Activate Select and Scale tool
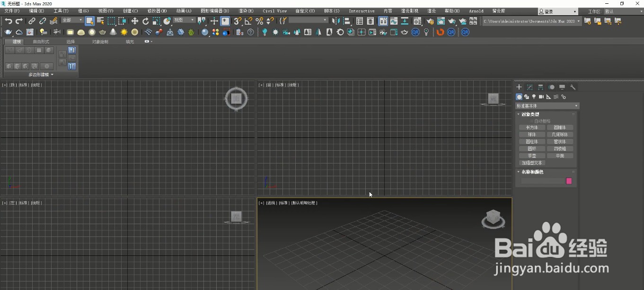This screenshot has width=644, height=290. click(156, 21)
